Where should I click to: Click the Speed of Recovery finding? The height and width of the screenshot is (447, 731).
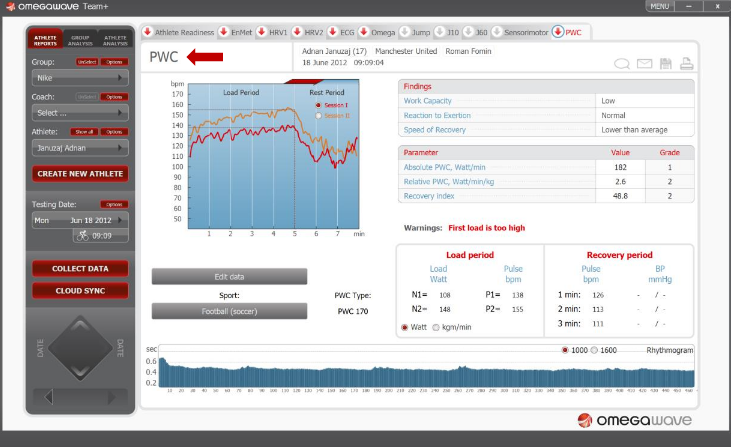tap(434, 130)
